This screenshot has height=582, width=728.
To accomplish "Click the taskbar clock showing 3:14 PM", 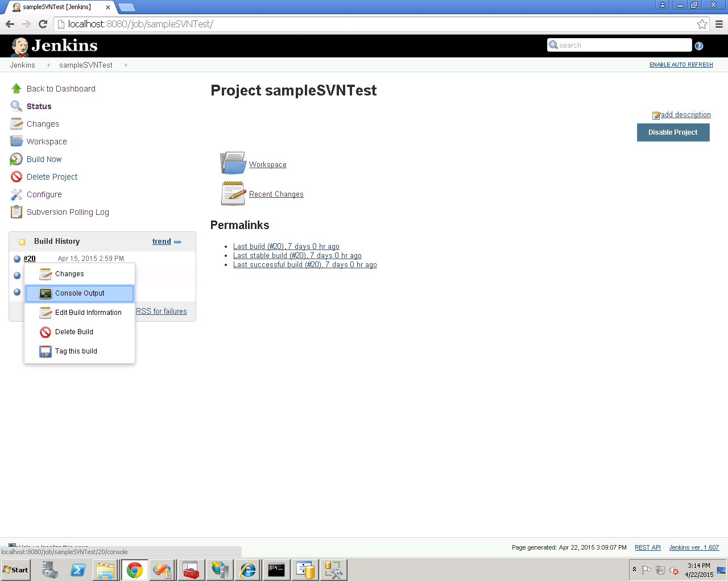I will pyautogui.click(x=699, y=570).
